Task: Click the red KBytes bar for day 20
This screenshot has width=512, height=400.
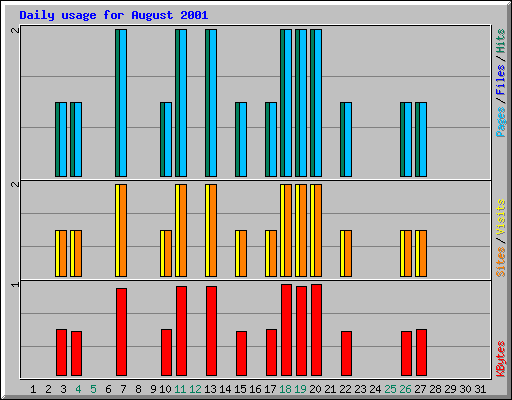Action: pyautogui.click(x=316, y=330)
